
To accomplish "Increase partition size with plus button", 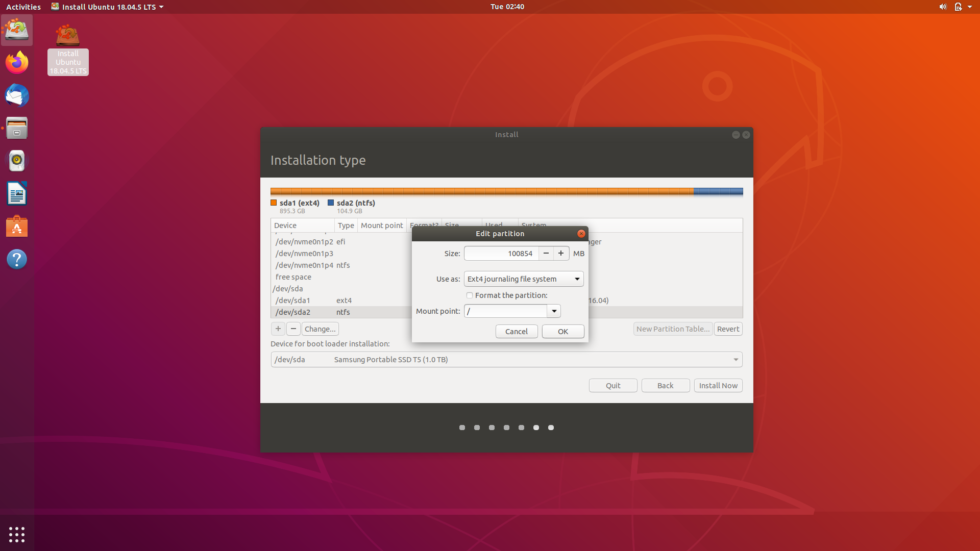I will [561, 254].
